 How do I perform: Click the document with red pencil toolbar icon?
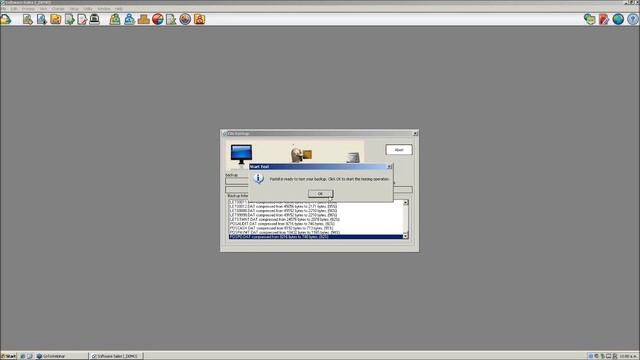click(82, 19)
